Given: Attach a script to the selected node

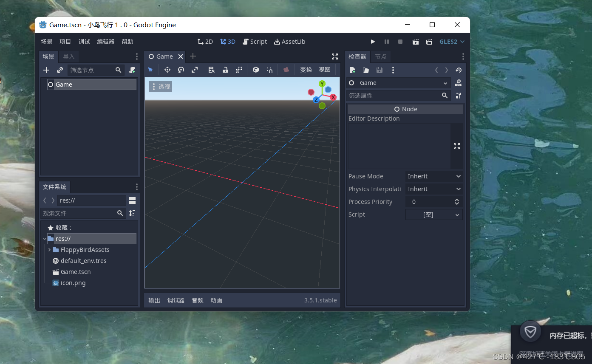Looking at the screenshot, I should (x=133, y=70).
